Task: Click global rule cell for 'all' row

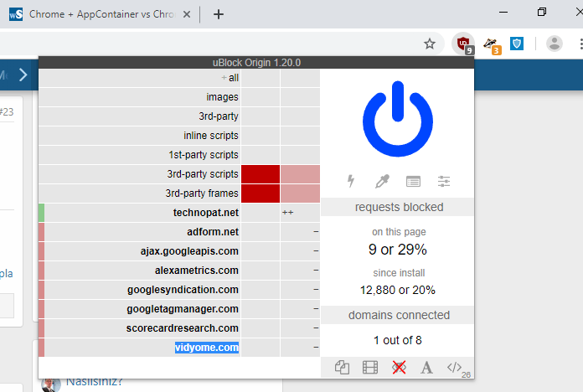Action: [x=261, y=78]
